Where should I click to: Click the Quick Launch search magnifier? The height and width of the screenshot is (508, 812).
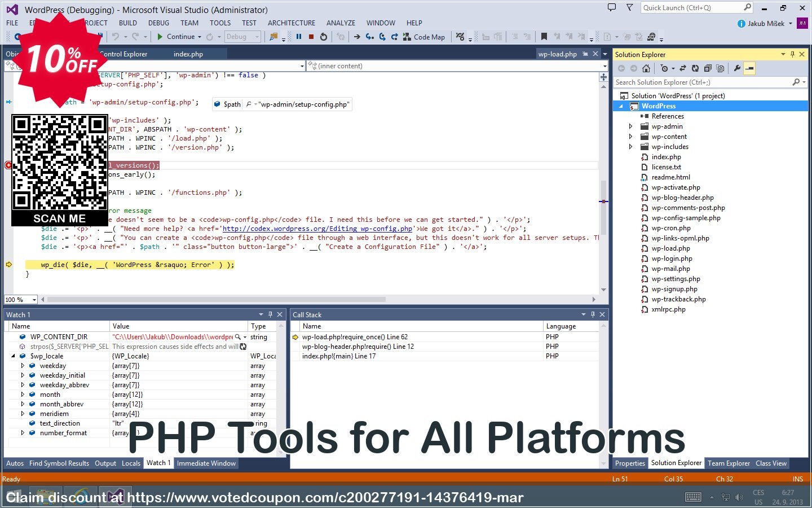748,7
